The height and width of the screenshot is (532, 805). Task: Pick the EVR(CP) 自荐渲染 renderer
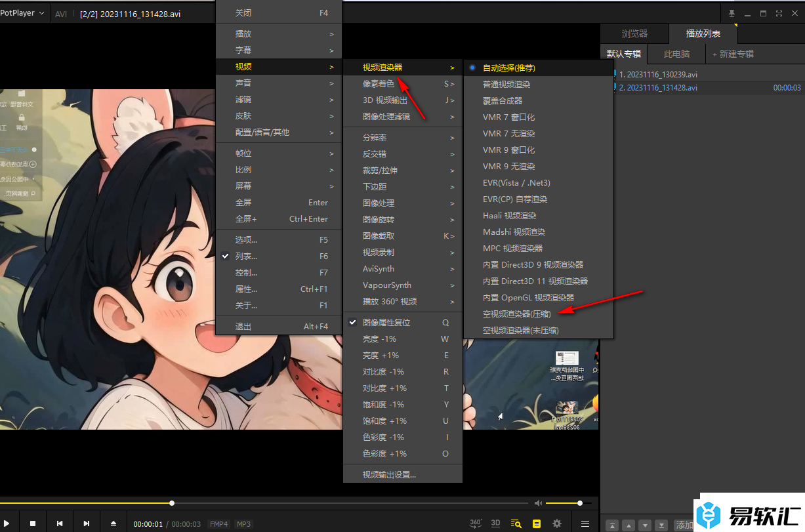pyautogui.click(x=539, y=199)
